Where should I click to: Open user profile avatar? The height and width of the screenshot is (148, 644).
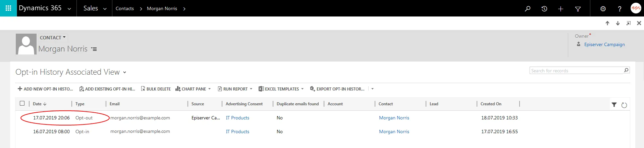pos(636,8)
